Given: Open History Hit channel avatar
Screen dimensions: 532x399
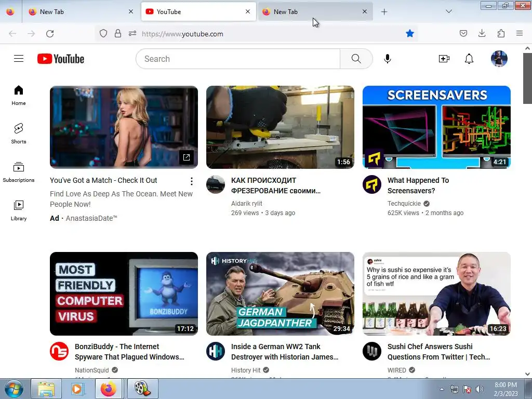Looking at the screenshot, I should (x=216, y=351).
